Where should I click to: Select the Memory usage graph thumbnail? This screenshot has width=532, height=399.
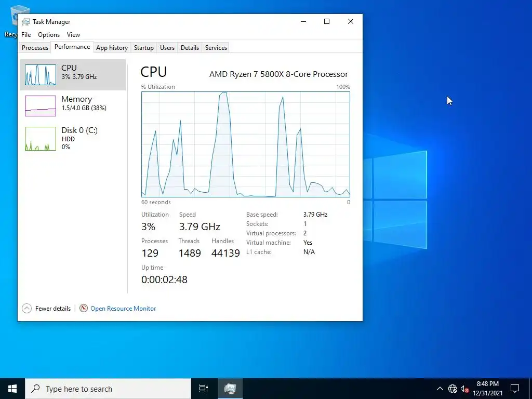[41, 106]
